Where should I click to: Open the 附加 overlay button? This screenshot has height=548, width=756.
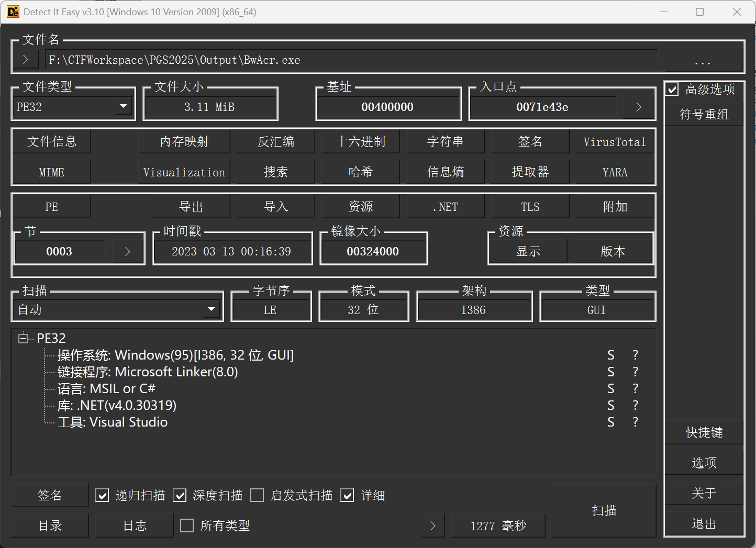[615, 206]
